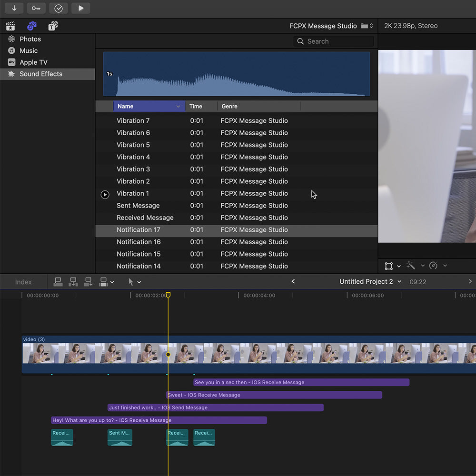Open the Libraries sidebar clapperboard icon

pyautogui.click(x=10, y=26)
